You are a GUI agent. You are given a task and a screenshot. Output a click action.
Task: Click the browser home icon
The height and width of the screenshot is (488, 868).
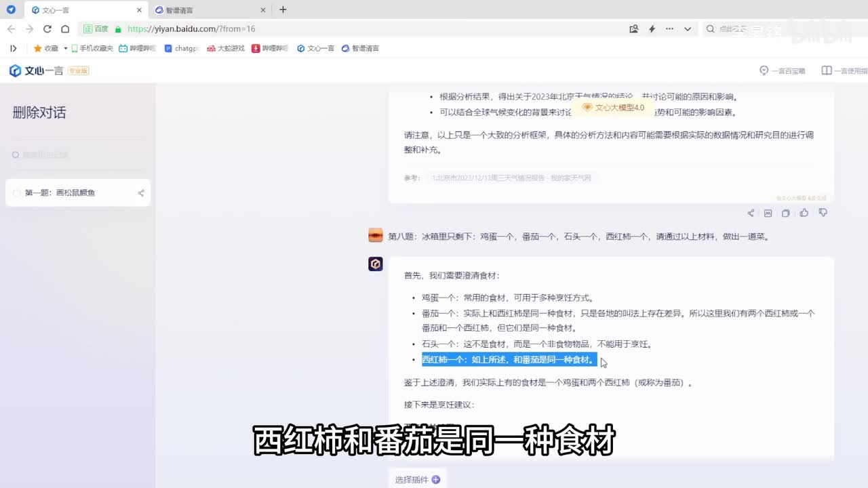65,29
